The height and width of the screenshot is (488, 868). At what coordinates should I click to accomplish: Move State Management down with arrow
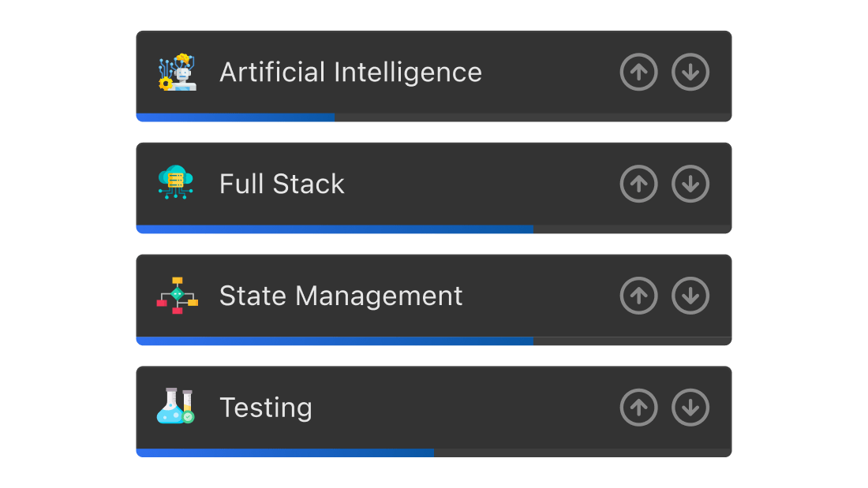click(690, 296)
